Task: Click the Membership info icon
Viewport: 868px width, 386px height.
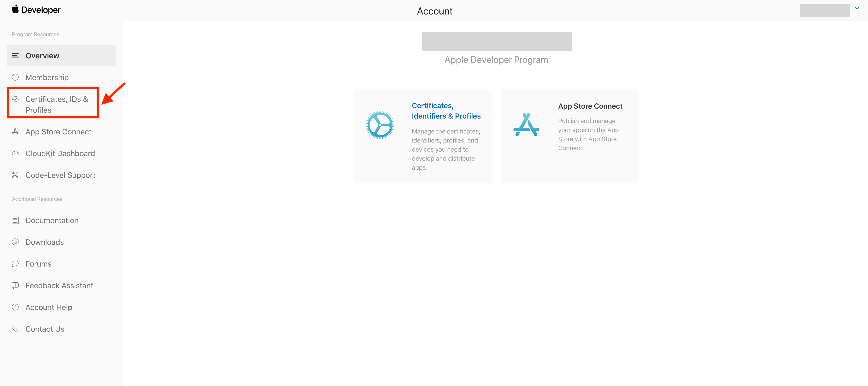Action: (x=15, y=77)
